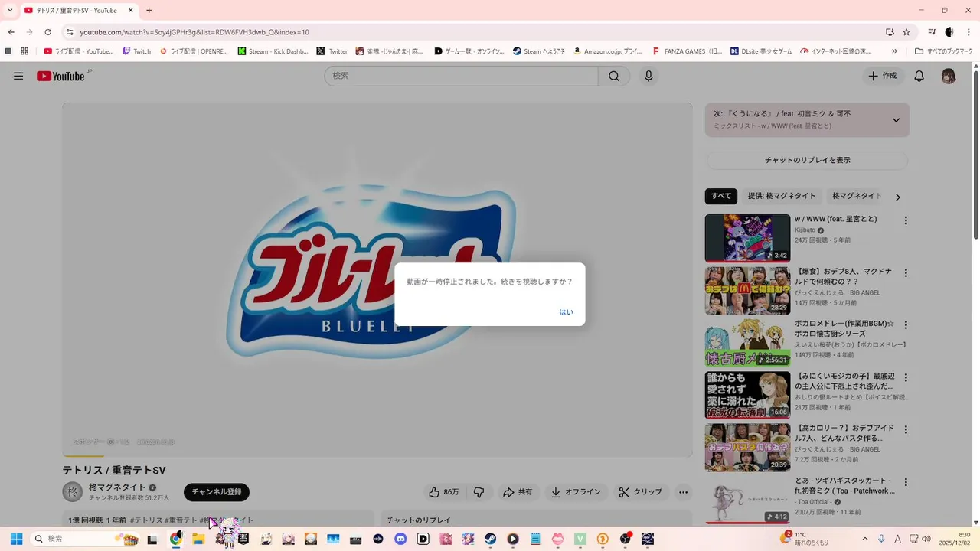Open options for みにくいモジカの子 video
980x551 pixels.
(906, 378)
